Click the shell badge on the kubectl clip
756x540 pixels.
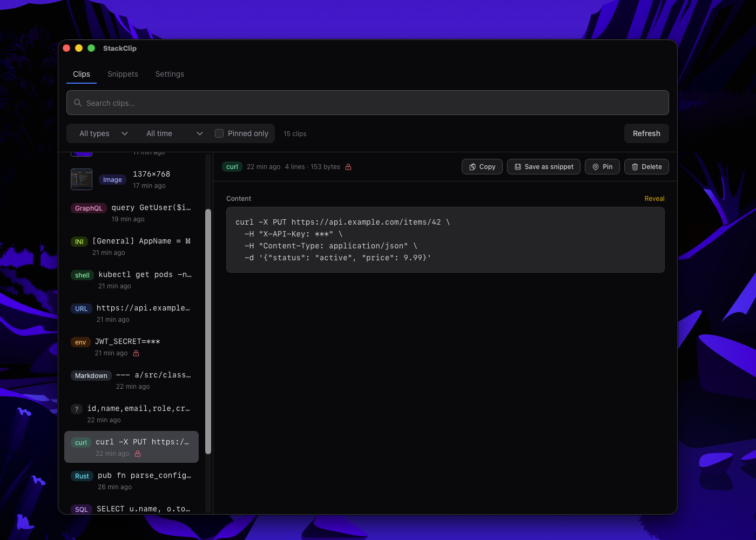point(82,275)
